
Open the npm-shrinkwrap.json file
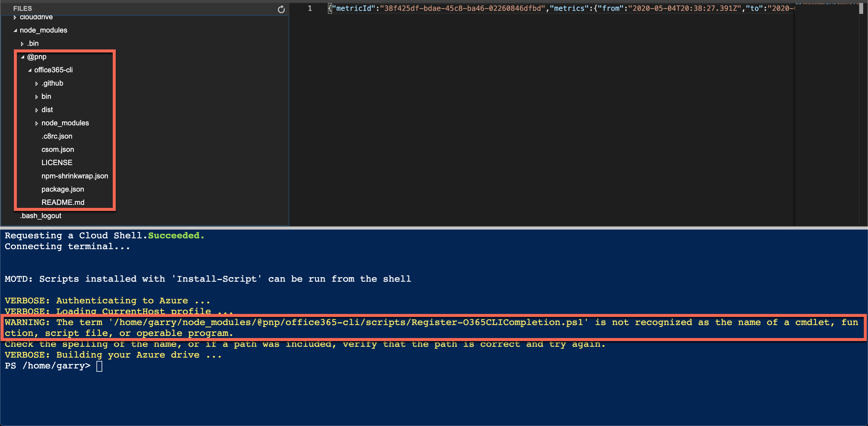(75, 176)
